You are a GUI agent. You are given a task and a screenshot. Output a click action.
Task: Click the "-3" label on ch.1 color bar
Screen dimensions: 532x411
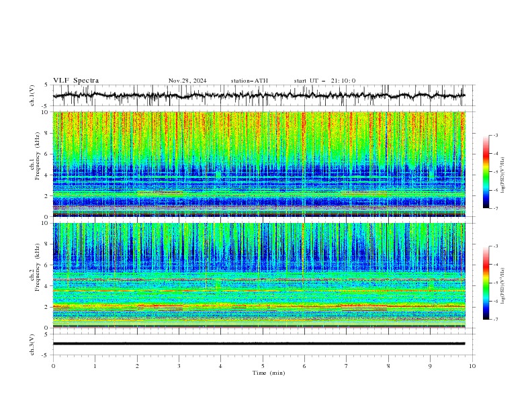pos(495,135)
